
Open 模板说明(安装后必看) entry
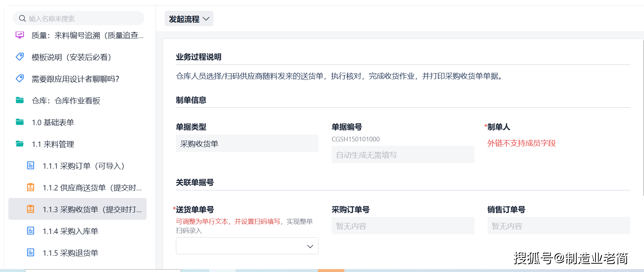(77, 57)
